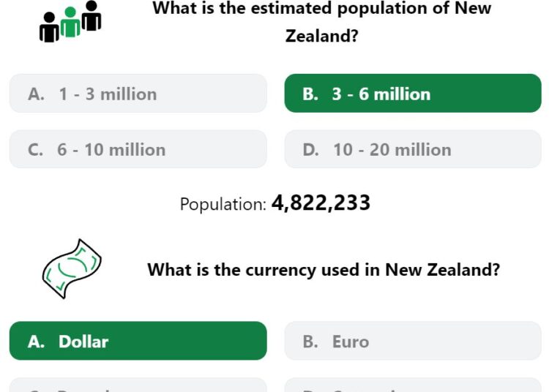Screen dimensions: 549x392
Task: Click letter 'B.' on the Euro option
Action: click(310, 342)
